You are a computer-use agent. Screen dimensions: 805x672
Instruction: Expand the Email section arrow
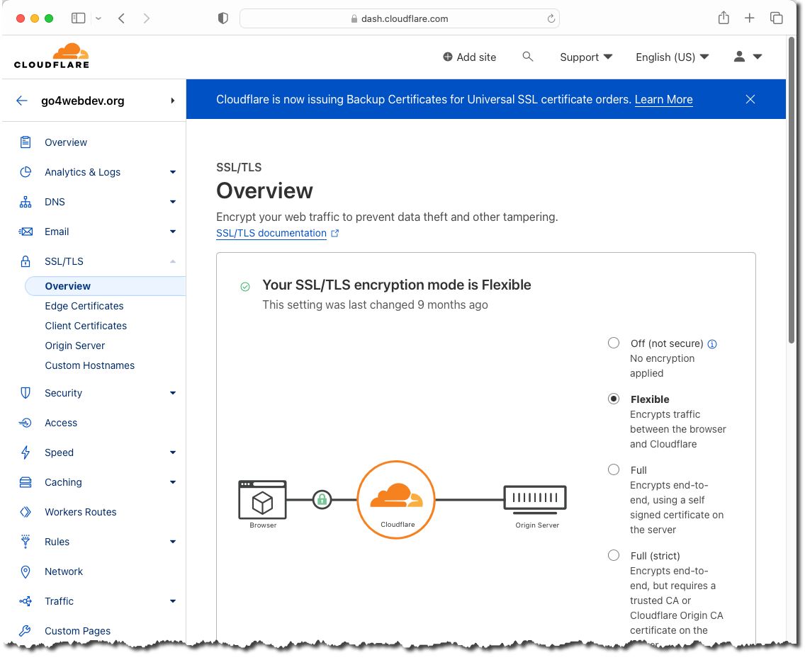pyautogui.click(x=173, y=232)
